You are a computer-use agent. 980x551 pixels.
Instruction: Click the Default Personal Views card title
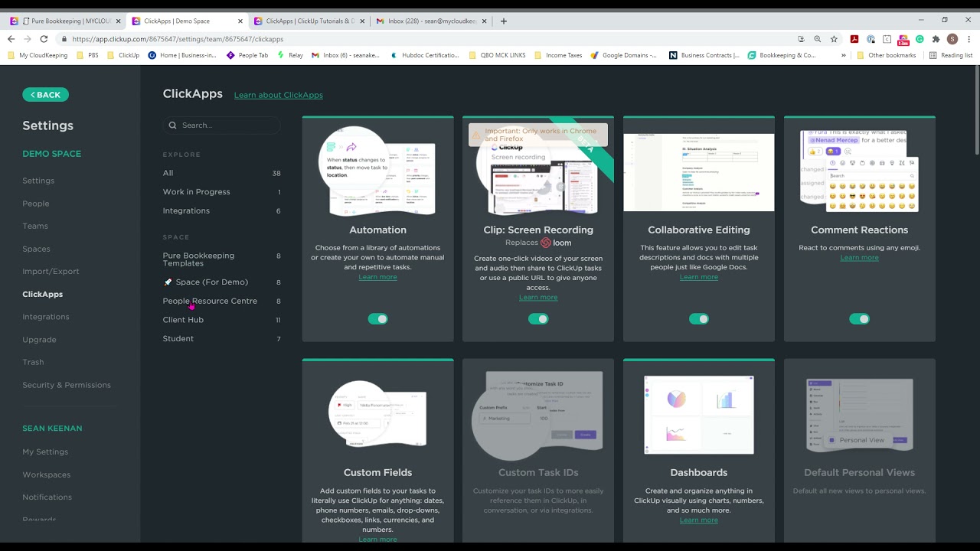(x=859, y=472)
